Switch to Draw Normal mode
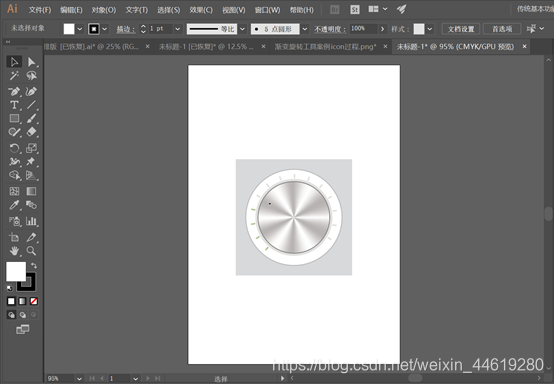The width and height of the screenshot is (554, 384). pyautogui.click(x=11, y=314)
